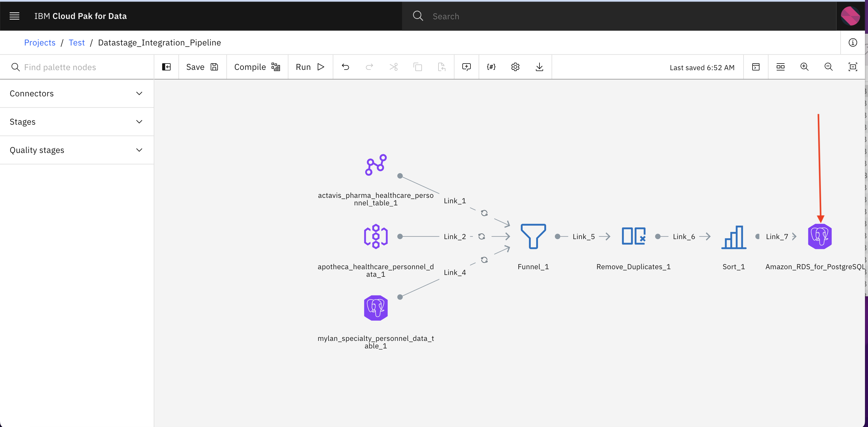Open the user avatar profile menu

click(850, 16)
